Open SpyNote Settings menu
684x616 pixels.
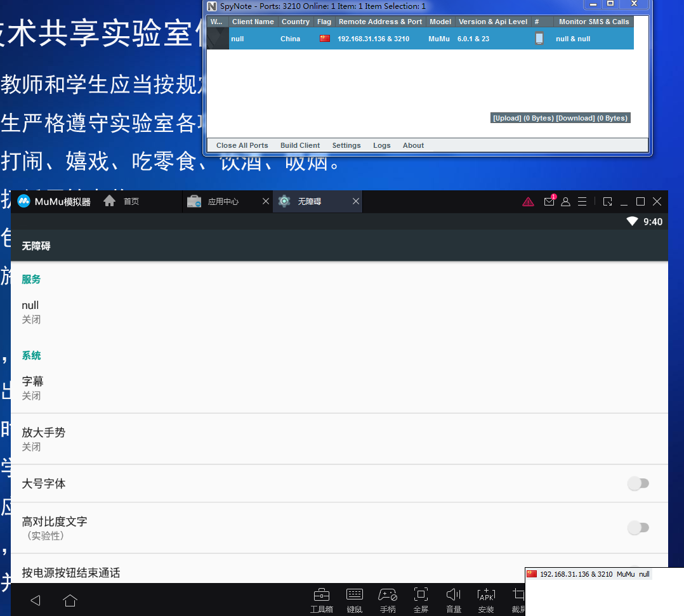(x=346, y=145)
